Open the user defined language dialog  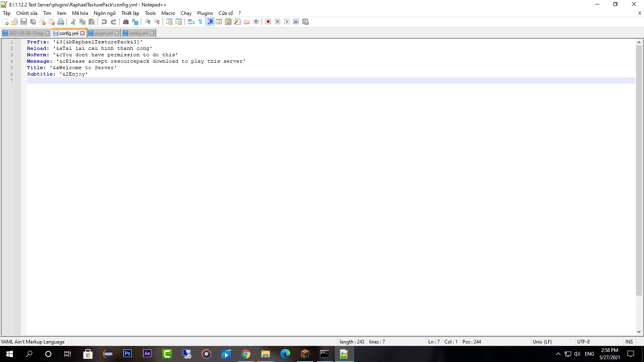click(219, 22)
